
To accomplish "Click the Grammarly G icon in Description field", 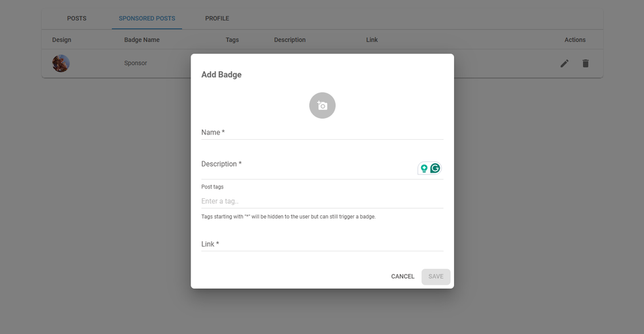I will click(x=435, y=168).
